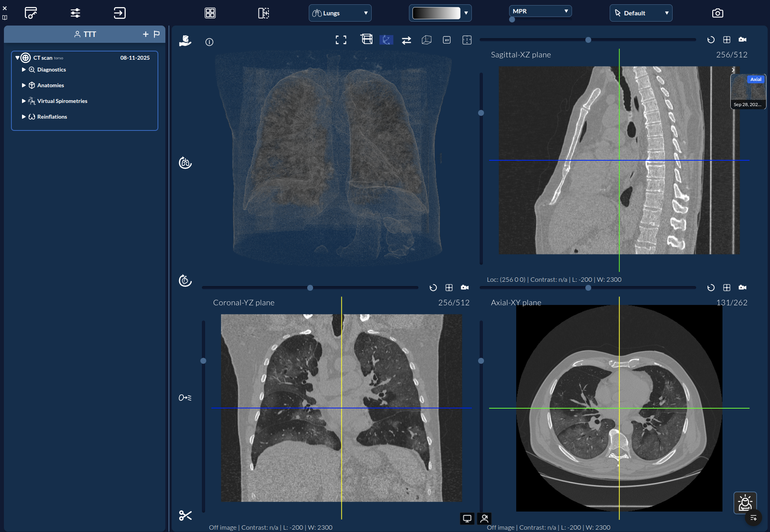770x532 pixels.
Task: Open the screenshot camera tool
Action: point(717,13)
